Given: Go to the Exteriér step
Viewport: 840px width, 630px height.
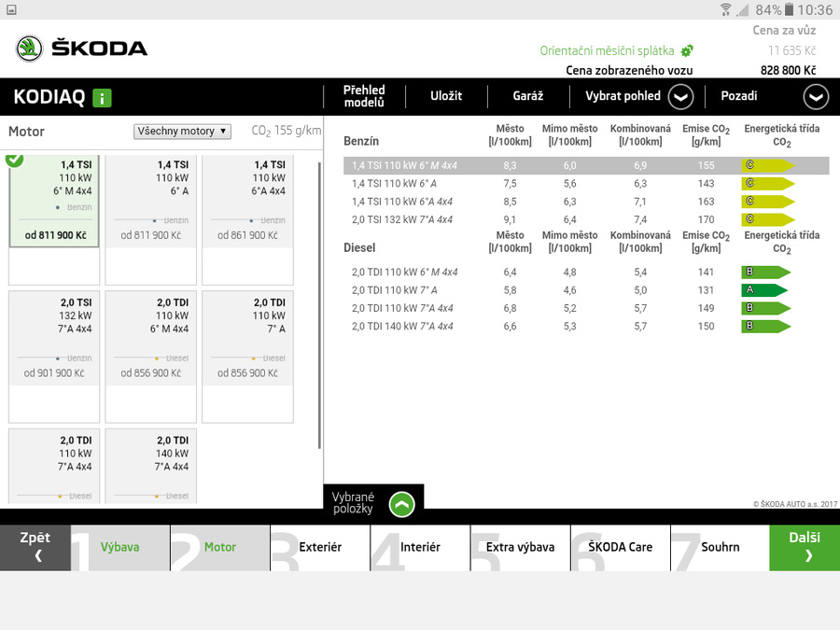Looking at the screenshot, I should click(x=320, y=548).
